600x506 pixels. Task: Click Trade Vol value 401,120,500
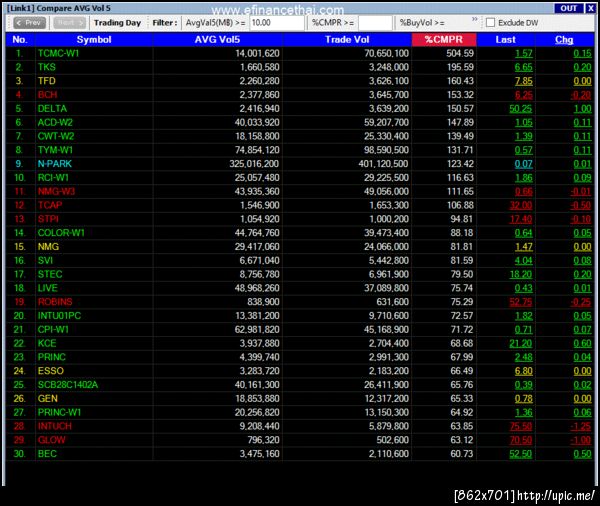click(383, 164)
